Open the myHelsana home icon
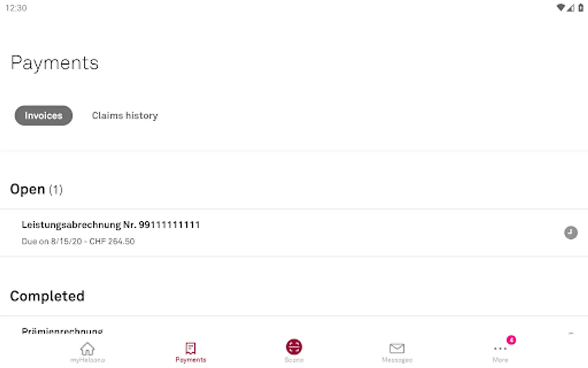The image size is (588, 368). pos(87,348)
